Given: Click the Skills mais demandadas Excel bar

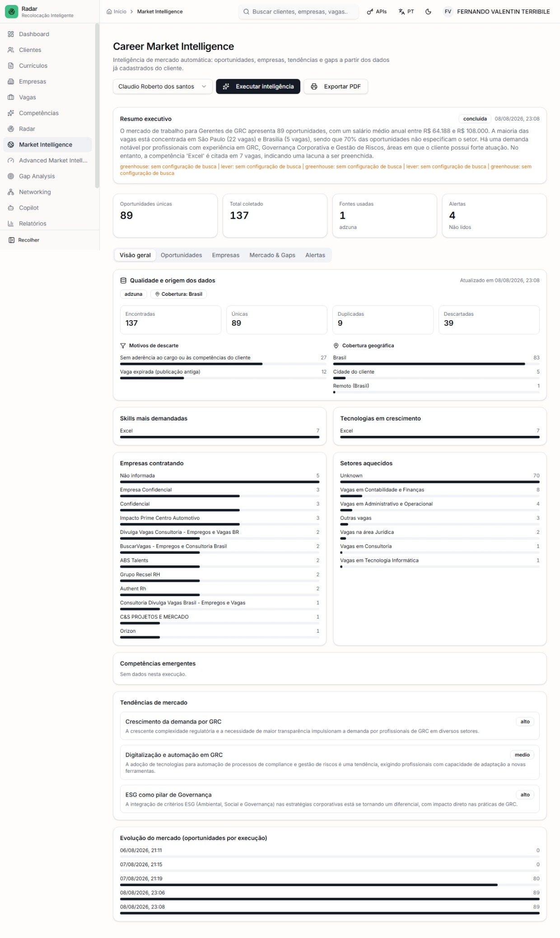Looking at the screenshot, I should (x=219, y=437).
